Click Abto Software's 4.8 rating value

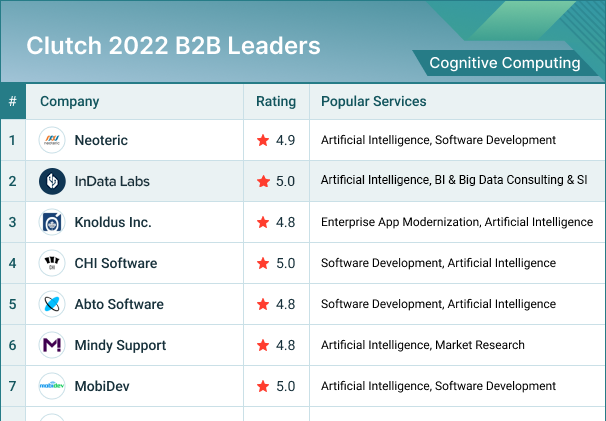pos(286,304)
